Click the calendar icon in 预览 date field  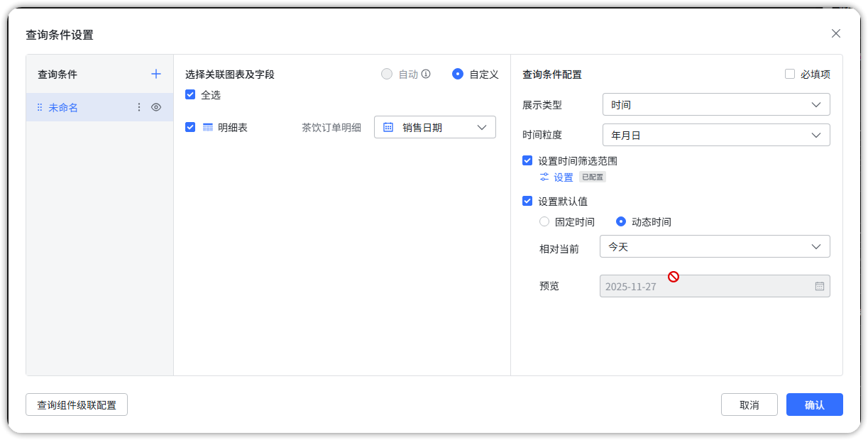pyautogui.click(x=819, y=286)
